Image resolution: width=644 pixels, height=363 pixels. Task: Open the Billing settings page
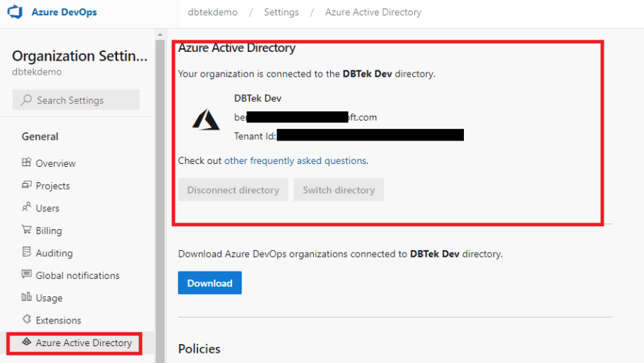[x=48, y=231]
